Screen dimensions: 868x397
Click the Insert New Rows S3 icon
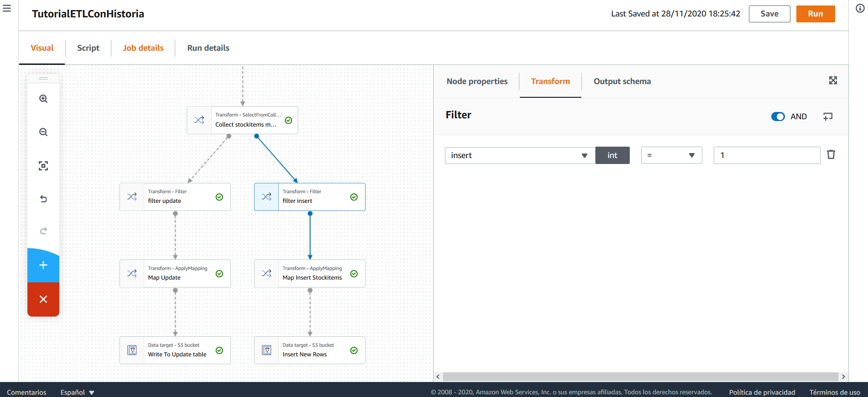coord(267,350)
